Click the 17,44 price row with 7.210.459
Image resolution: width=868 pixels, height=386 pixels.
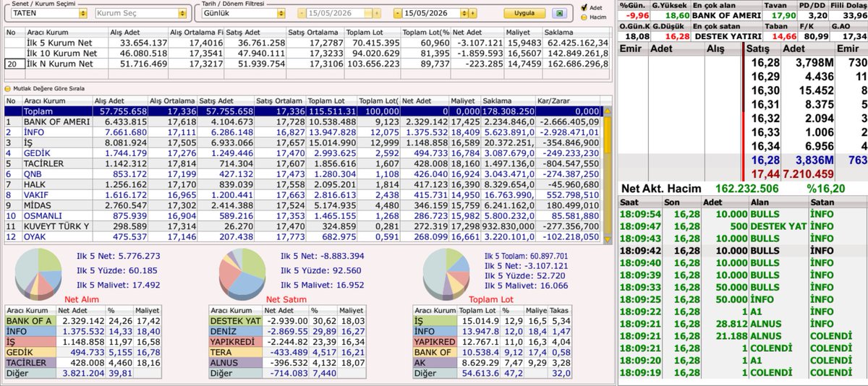point(807,174)
